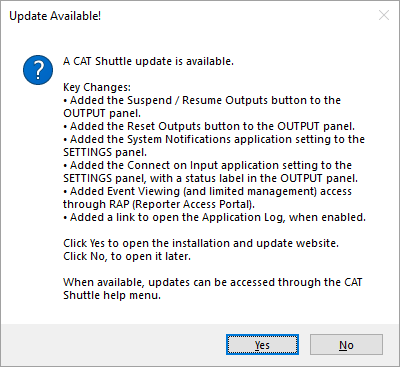This screenshot has width=400, height=367.
Task: Click the blue question mark icon
Action: (38, 70)
